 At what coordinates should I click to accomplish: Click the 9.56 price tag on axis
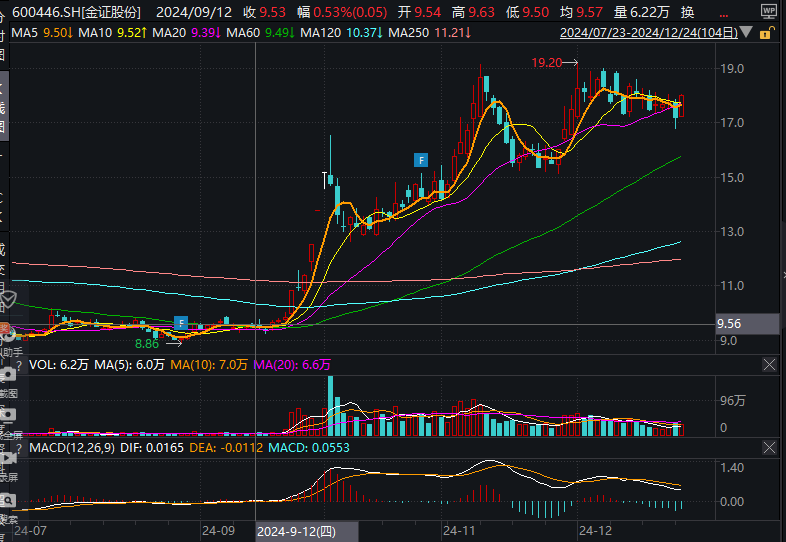pyautogui.click(x=729, y=324)
